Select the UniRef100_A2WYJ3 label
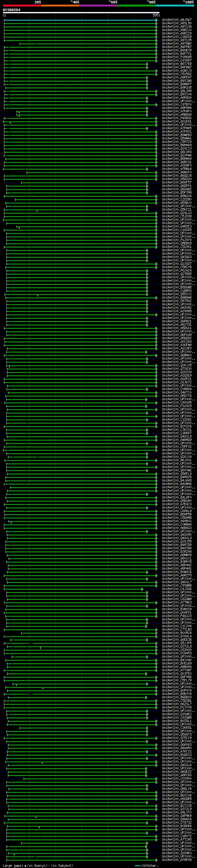This screenshot has width=197, height=868. [176, 71]
